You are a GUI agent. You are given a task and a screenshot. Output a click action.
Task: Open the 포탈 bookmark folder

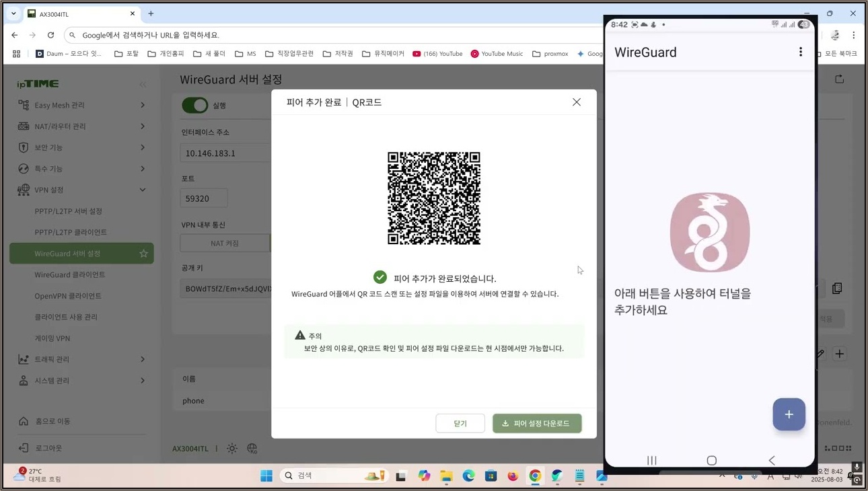coord(126,54)
